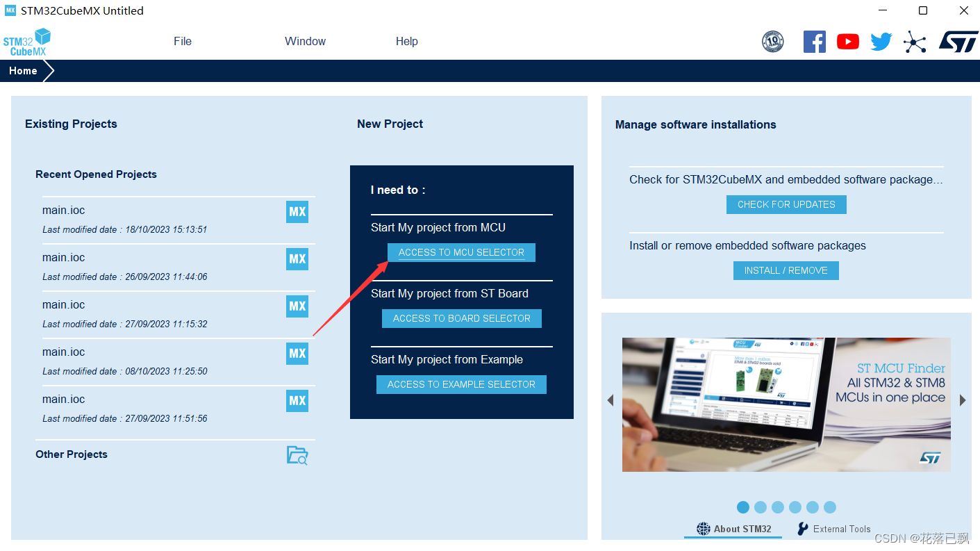
Task: Switch to the External Tools tab
Action: click(833, 529)
